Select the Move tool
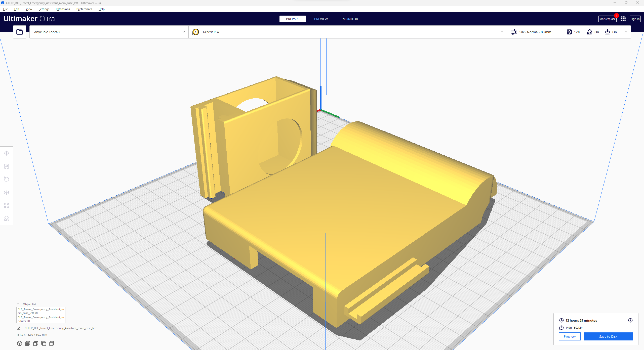Screen dimensions: 644x350 pyautogui.click(x=7, y=153)
